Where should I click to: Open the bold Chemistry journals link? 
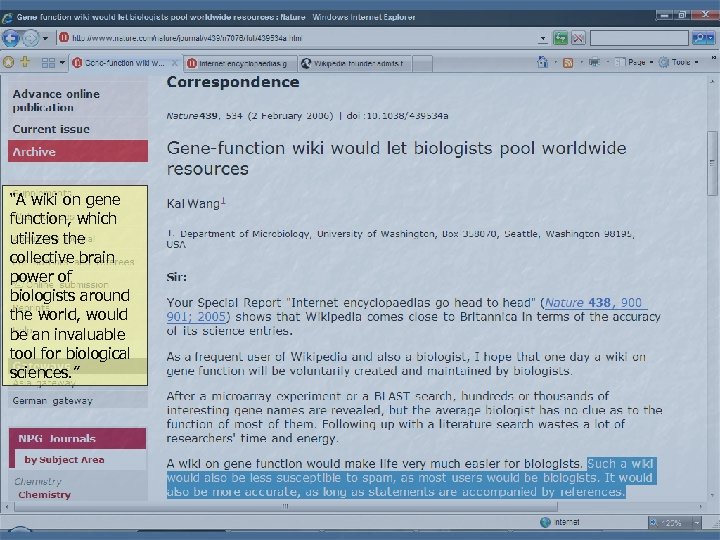[x=45, y=495]
